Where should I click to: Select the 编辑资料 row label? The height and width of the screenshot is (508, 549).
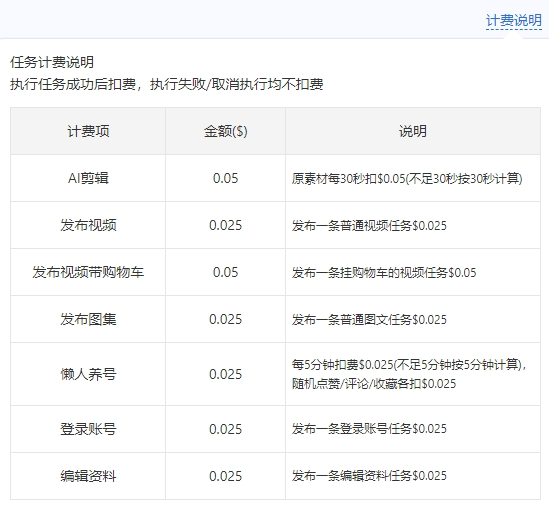(88, 476)
